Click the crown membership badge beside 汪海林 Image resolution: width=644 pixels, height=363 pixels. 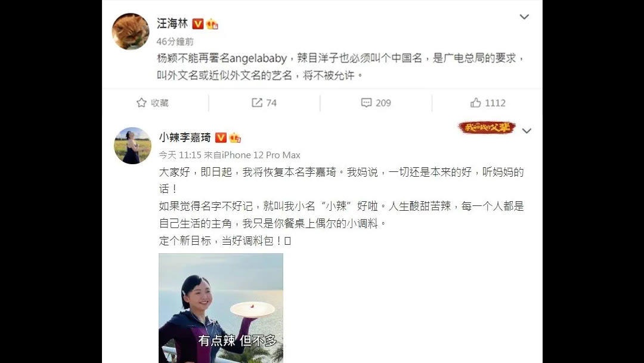[x=212, y=24]
